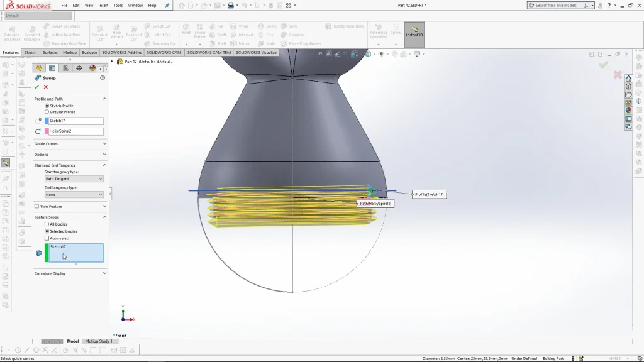Open the End tangency type dropdown

point(74,195)
